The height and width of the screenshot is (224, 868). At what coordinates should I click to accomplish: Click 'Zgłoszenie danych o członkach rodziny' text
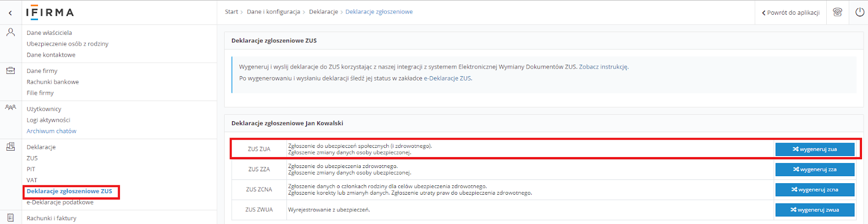(387, 186)
